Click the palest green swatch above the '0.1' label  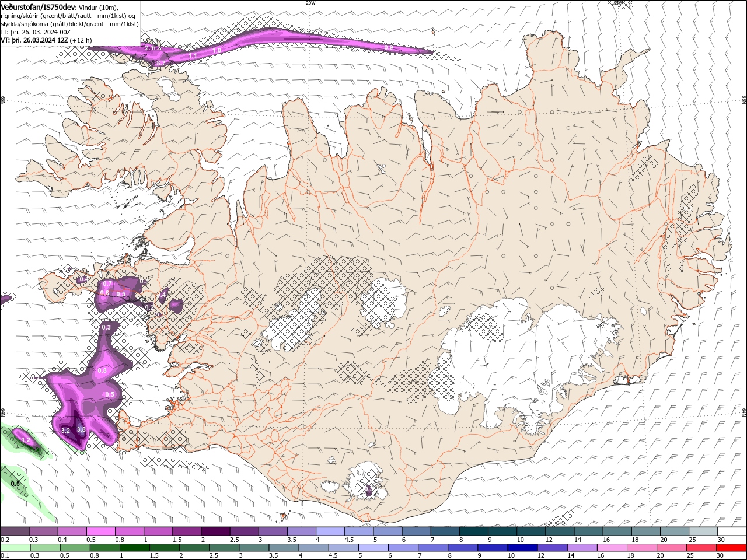coord(15,548)
